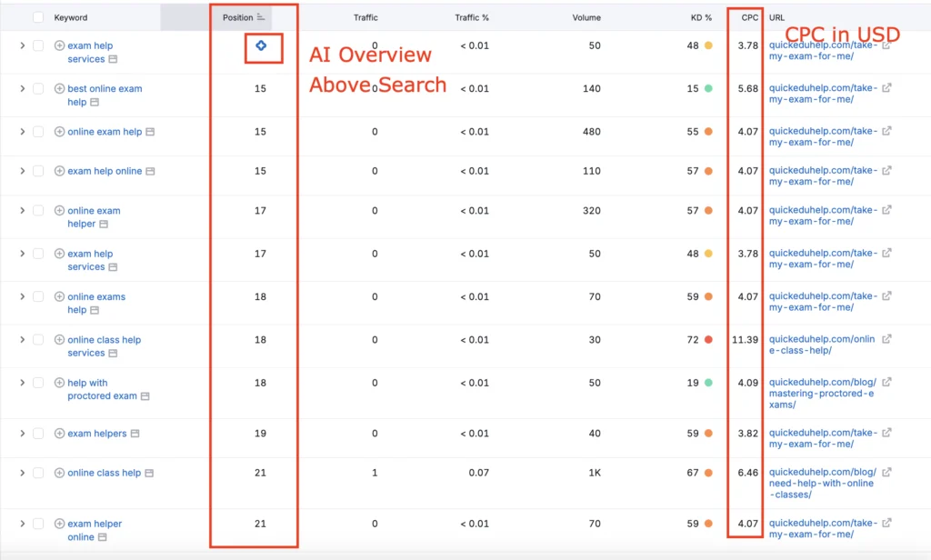
Task: Open external link icon in 'best online exam help' row
Action: click(886, 88)
